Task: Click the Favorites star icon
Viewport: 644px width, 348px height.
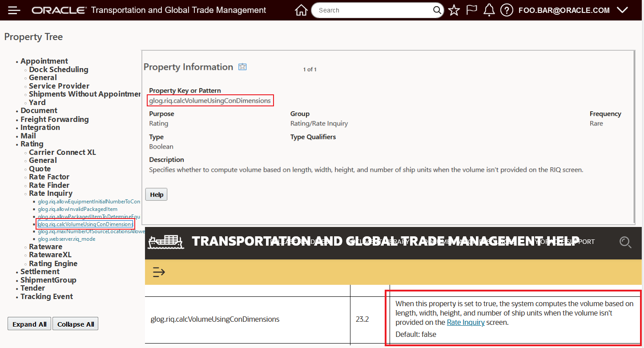Action: click(454, 10)
